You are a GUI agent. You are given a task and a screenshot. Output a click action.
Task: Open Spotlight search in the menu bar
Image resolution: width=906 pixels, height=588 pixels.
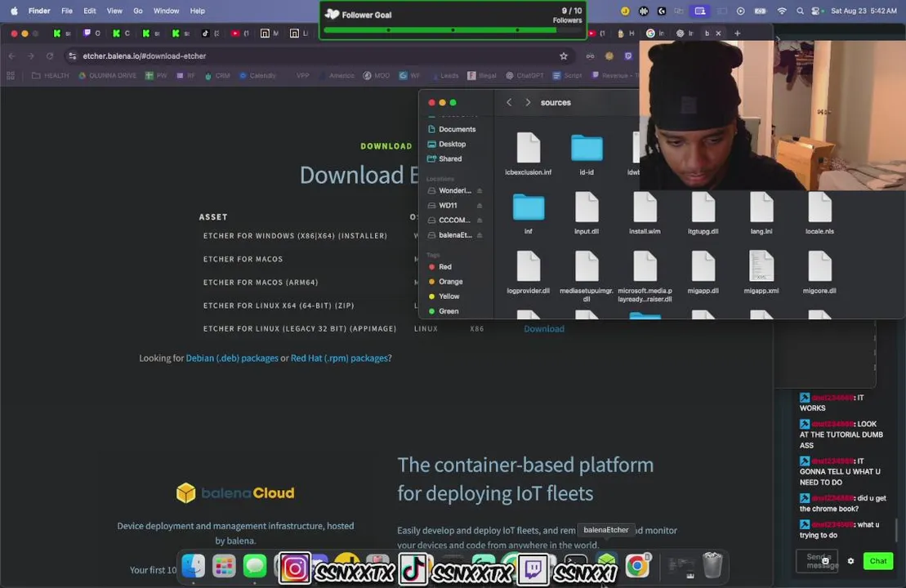click(x=800, y=11)
